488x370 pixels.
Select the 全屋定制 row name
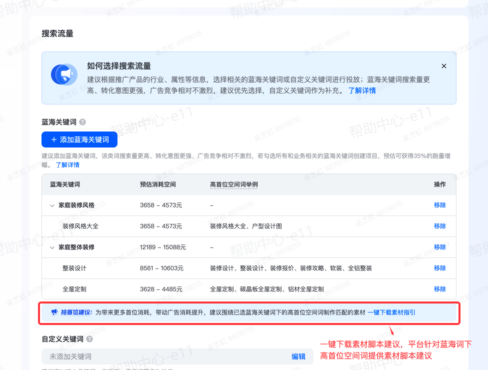coord(74,289)
